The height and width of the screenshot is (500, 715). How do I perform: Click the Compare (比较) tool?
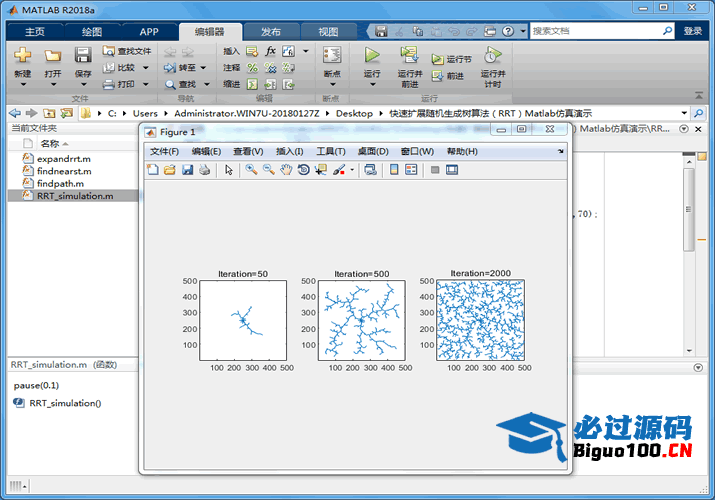(119, 67)
